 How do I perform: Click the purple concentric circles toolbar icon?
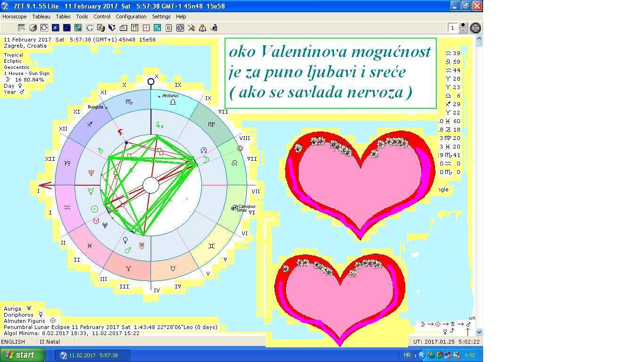pos(180,28)
